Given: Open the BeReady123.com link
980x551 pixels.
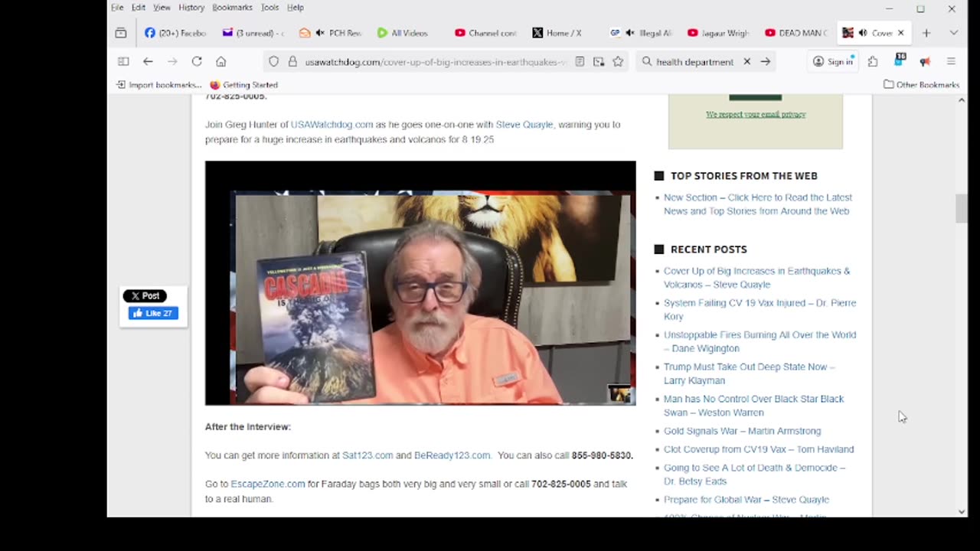Looking at the screenshot, I should coord(452,455).
